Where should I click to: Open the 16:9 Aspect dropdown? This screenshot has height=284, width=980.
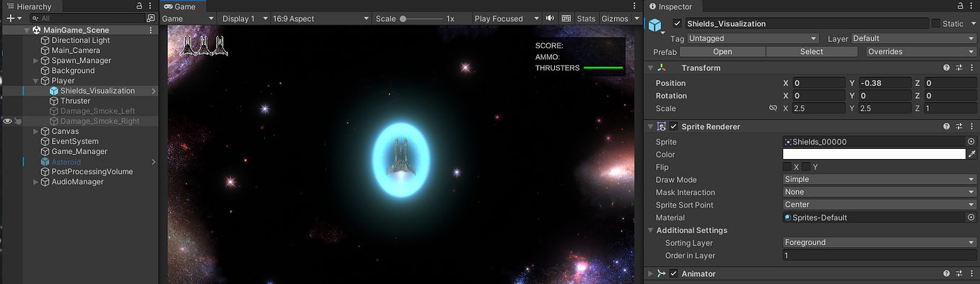point(321,18)
